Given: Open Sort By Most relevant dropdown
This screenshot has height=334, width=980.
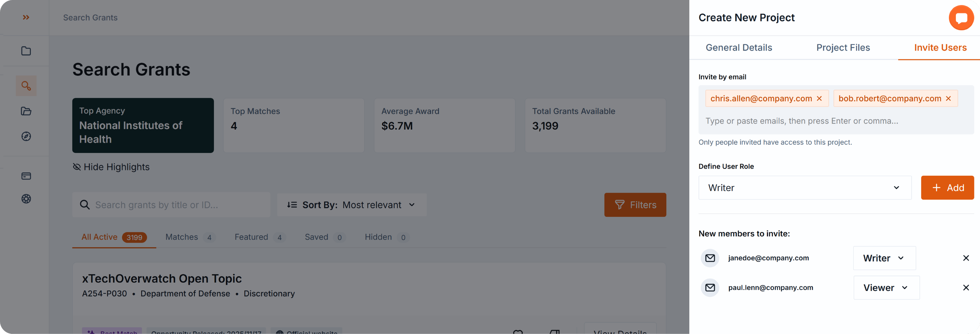Looking at the screenshot, I should (351, 205).
